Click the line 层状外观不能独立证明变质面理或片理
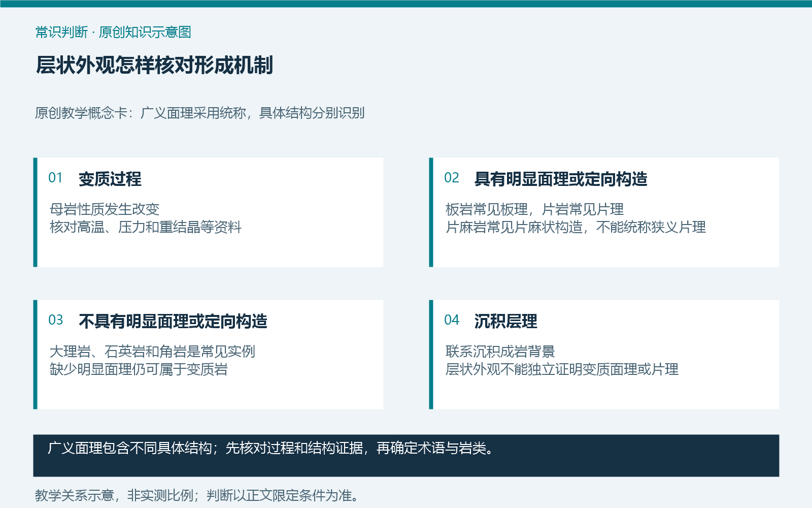 [x=562, y=369]
